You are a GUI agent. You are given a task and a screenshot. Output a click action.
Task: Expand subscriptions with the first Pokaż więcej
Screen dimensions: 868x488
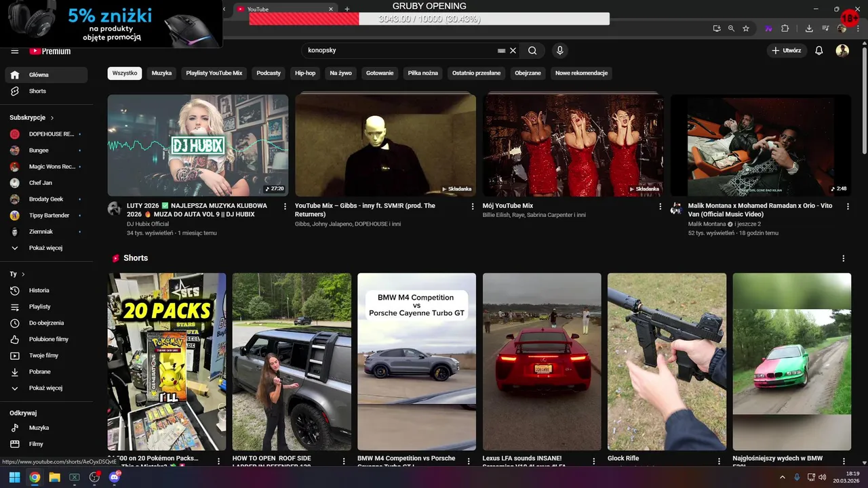[x=46, y=248]
